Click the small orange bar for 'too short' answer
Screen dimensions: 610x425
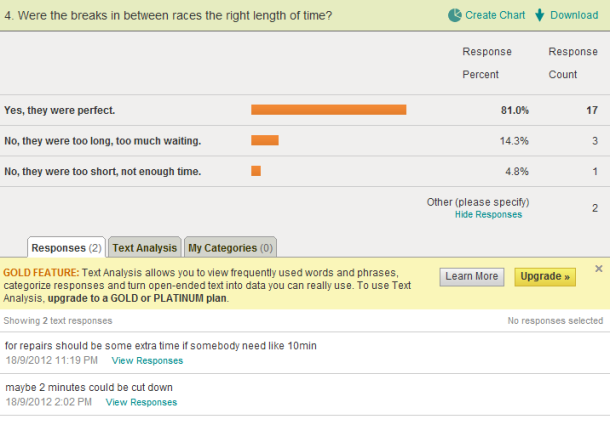[x=256, y=172]
